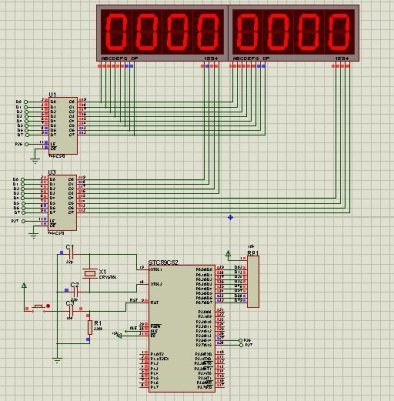Click the STC89C52 component label text
This screenshot has width=394, height=401.
(163, 263)
